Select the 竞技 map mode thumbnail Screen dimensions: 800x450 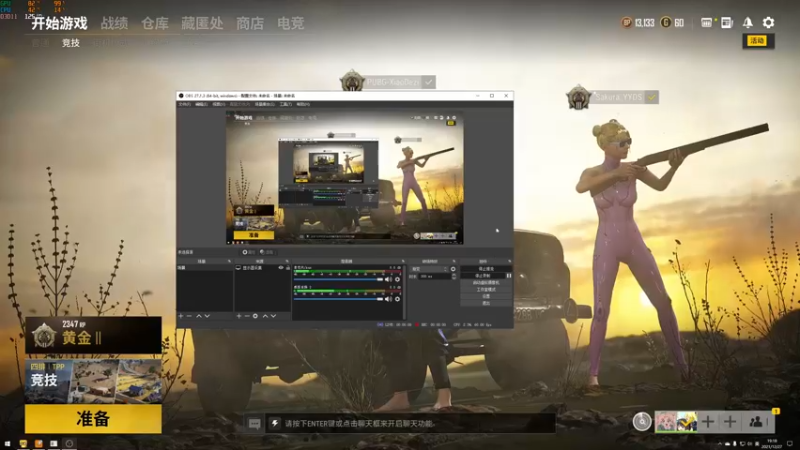(93, 381)
